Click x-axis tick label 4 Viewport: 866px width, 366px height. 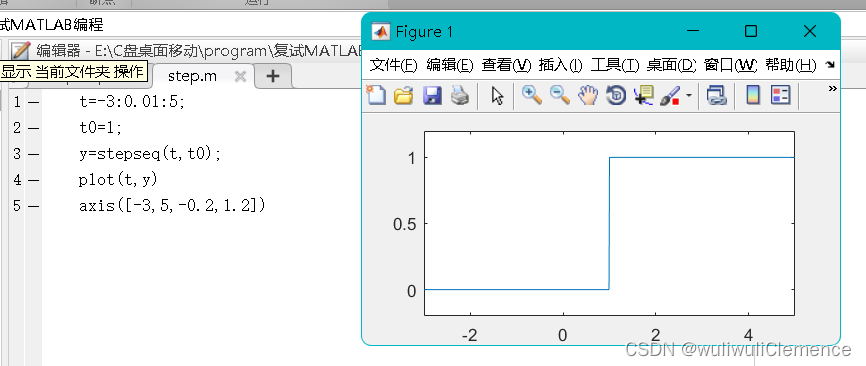748,335
